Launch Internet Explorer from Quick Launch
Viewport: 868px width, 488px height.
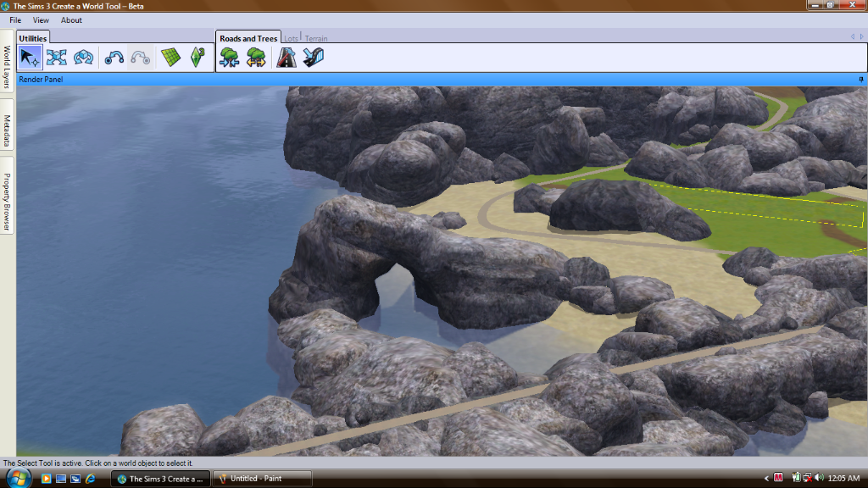click(x=90, y=479)
